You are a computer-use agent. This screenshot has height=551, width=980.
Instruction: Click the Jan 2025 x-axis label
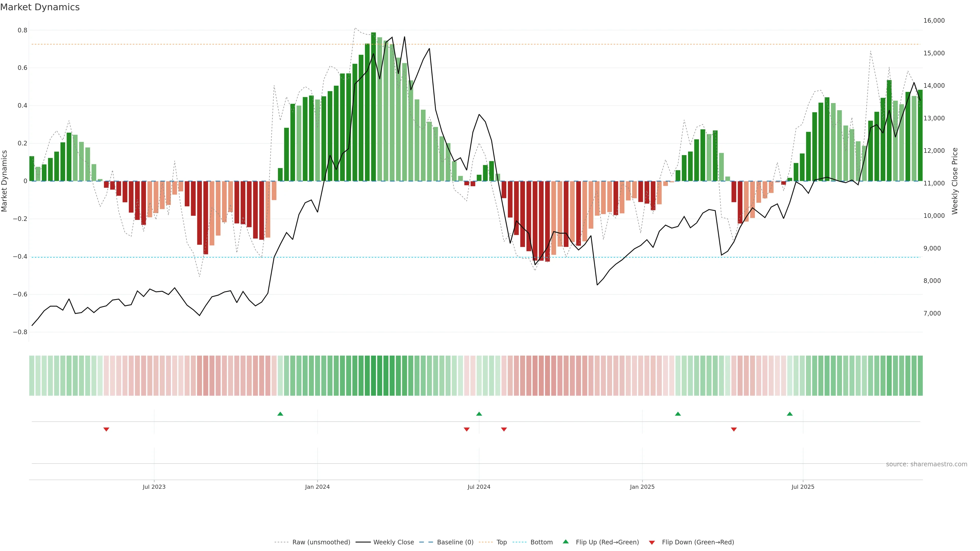pos(642,487)
